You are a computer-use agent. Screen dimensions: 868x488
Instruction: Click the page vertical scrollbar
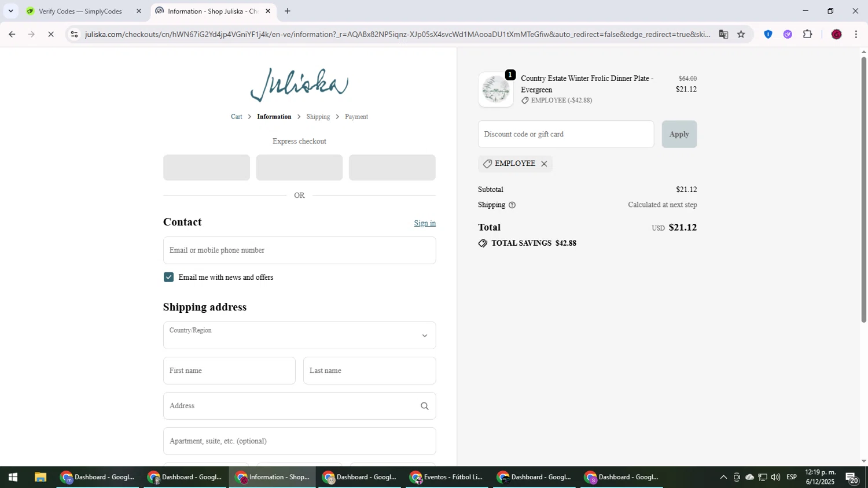[863, 190]
